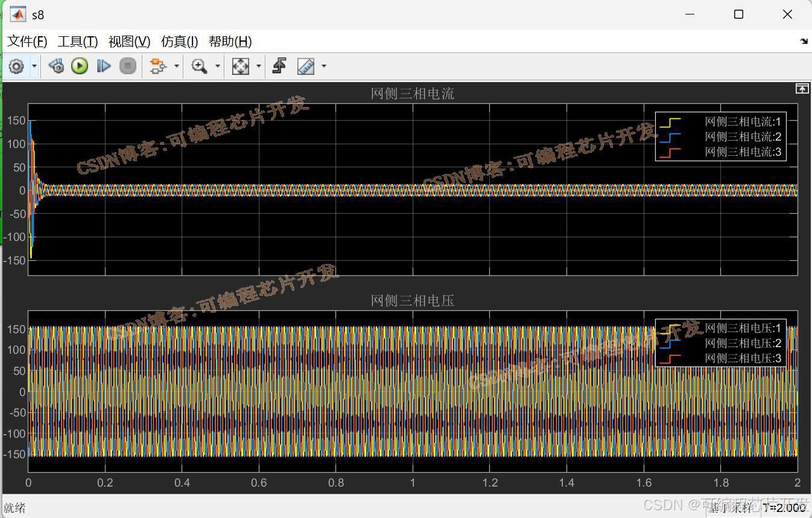
Task: Open the zoom tool options dropdown
Action: point(218,66)
